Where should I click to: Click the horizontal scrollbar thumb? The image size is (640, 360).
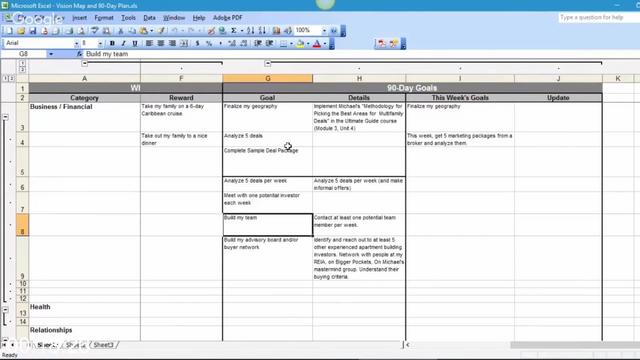coord(575,345)
